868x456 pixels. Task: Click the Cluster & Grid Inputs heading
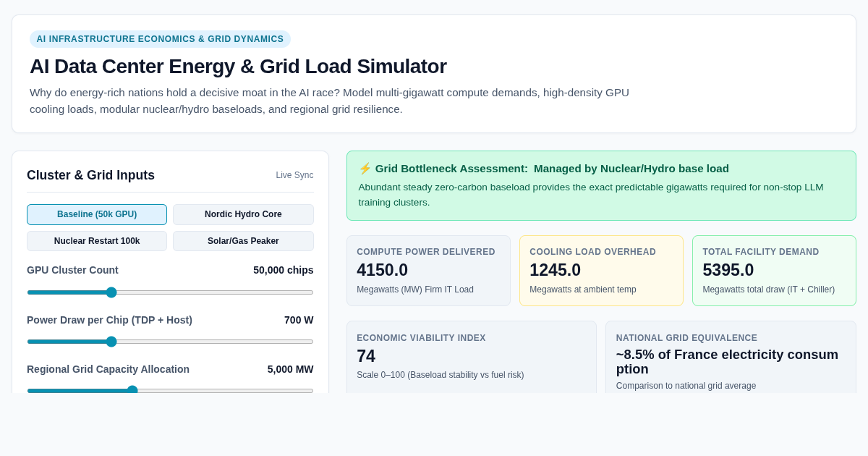tap(90, 175)
